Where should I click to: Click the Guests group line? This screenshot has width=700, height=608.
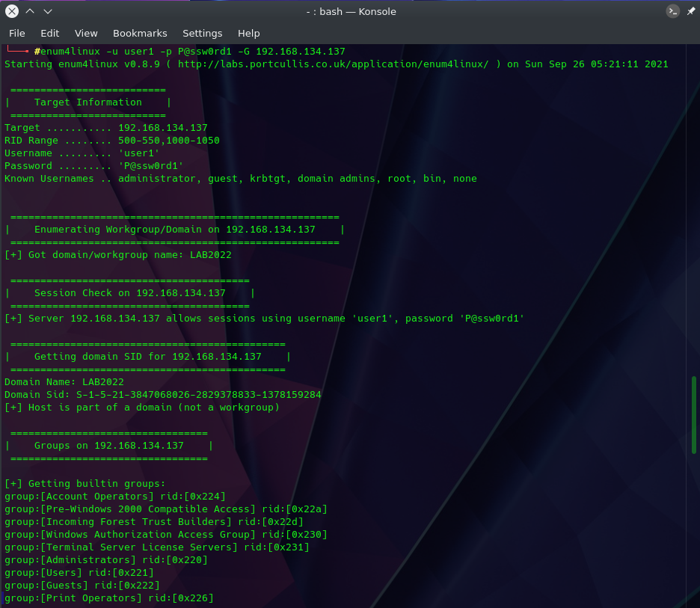pyautogui.click(x=82, y=586)
